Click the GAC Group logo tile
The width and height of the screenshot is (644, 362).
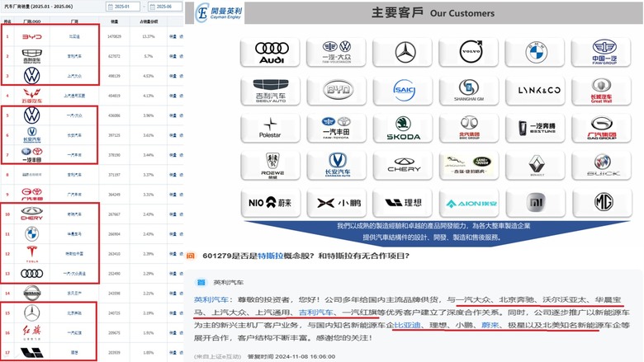[x=601, y=128]
